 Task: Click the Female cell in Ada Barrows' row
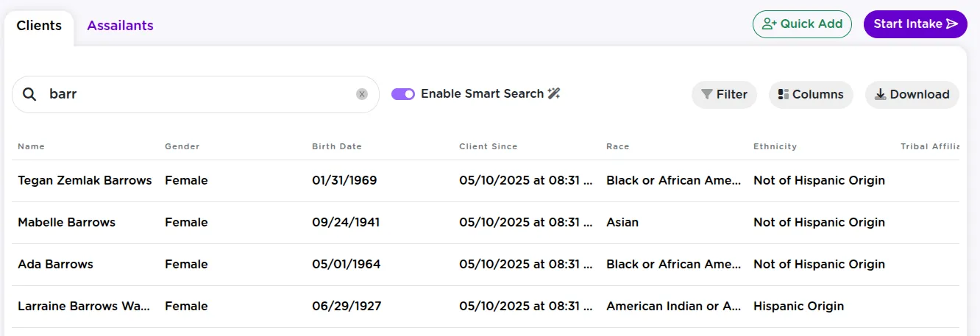pyautogui.click(x=186, y=264)
